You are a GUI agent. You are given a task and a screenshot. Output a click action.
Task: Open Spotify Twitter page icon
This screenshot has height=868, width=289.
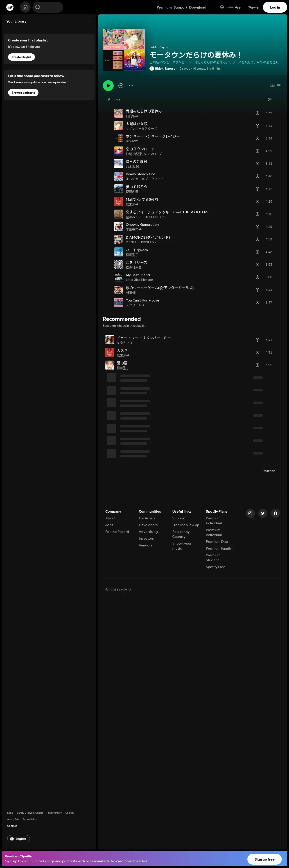point(263,513)
